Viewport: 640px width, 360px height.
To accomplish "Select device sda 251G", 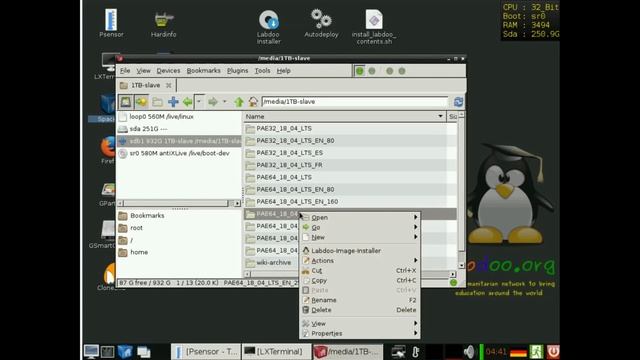I will 180,129.
